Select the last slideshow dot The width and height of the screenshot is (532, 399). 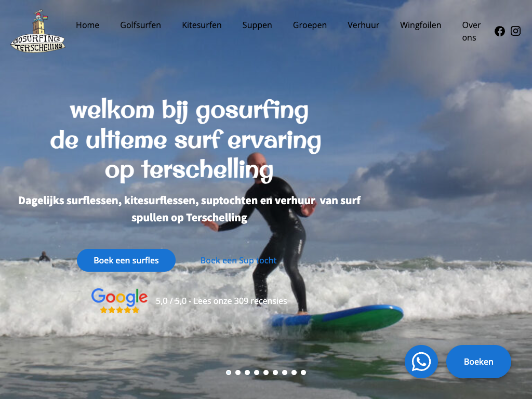pos(303,373)
